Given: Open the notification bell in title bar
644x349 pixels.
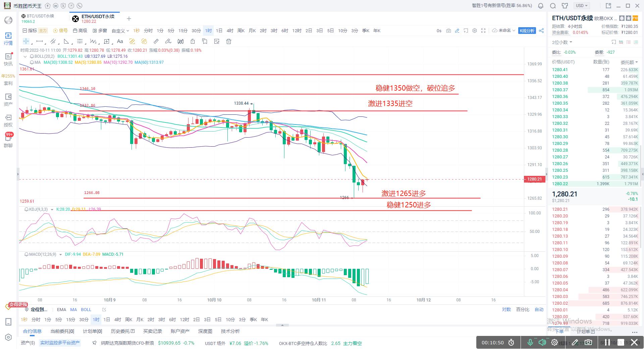Looking at the screenshot, I should 541,6.
